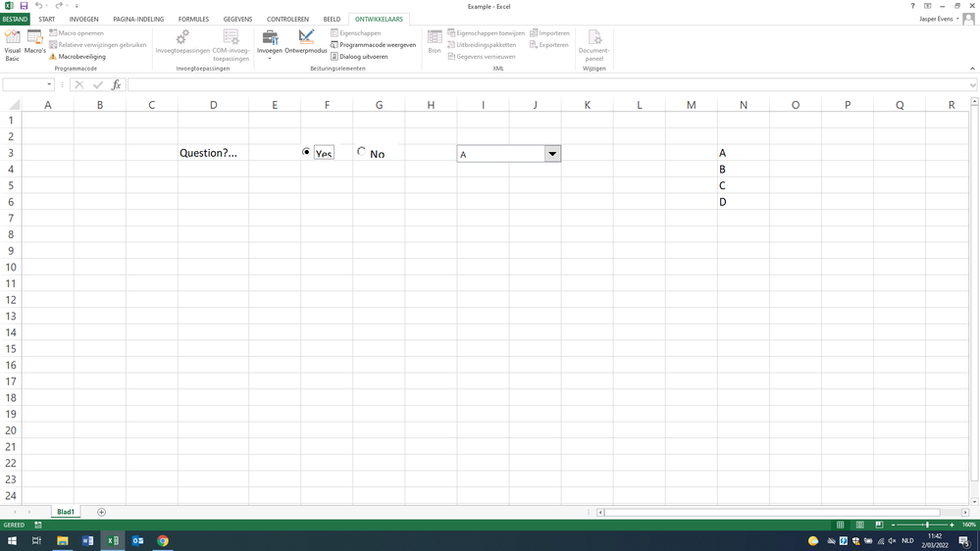
Task: Expand the formula bar
Action: 973,85
